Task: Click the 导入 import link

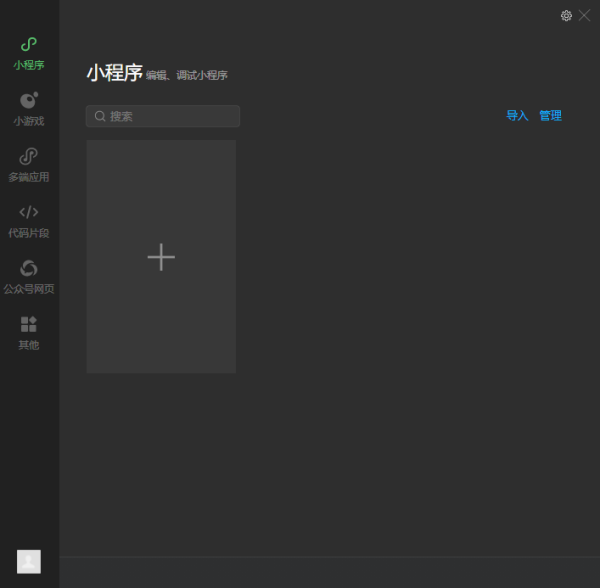Action: [x=517, y=116]
